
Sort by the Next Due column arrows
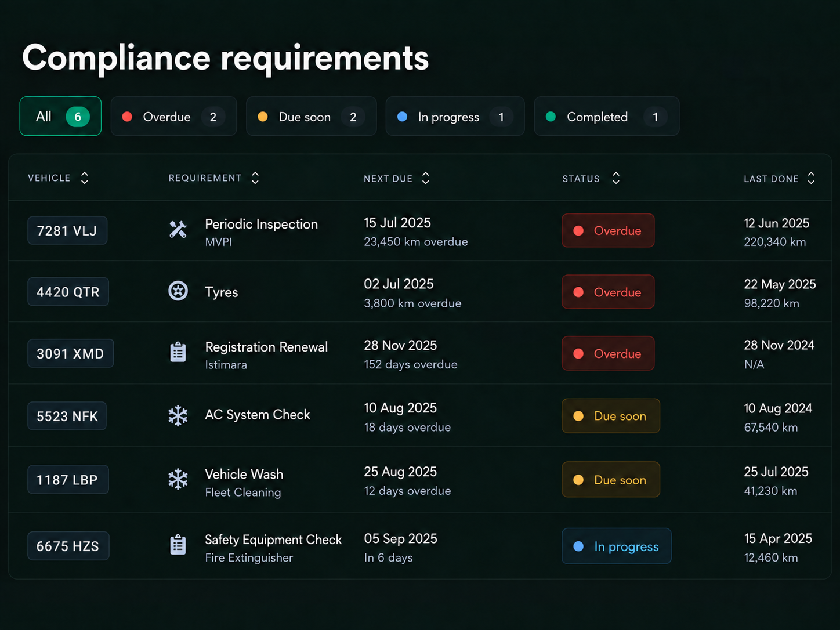pos(426,178)
